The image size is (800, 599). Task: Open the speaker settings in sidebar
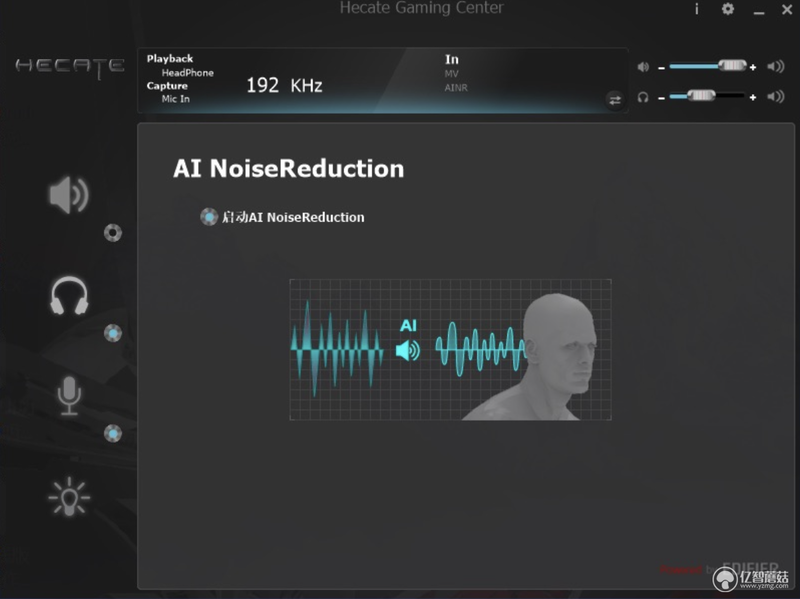pyautogui.click(x=69, y=194)
